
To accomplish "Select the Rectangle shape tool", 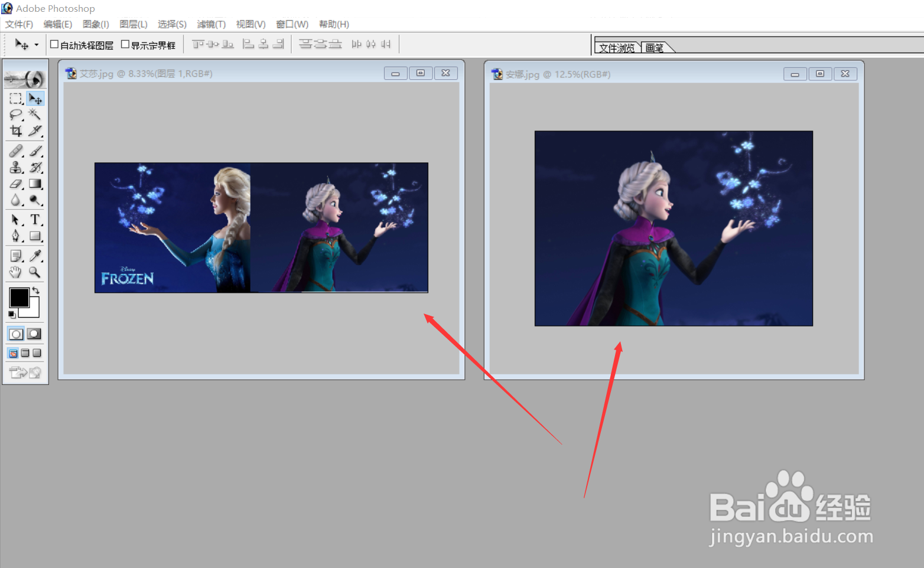I will point(35,236).
